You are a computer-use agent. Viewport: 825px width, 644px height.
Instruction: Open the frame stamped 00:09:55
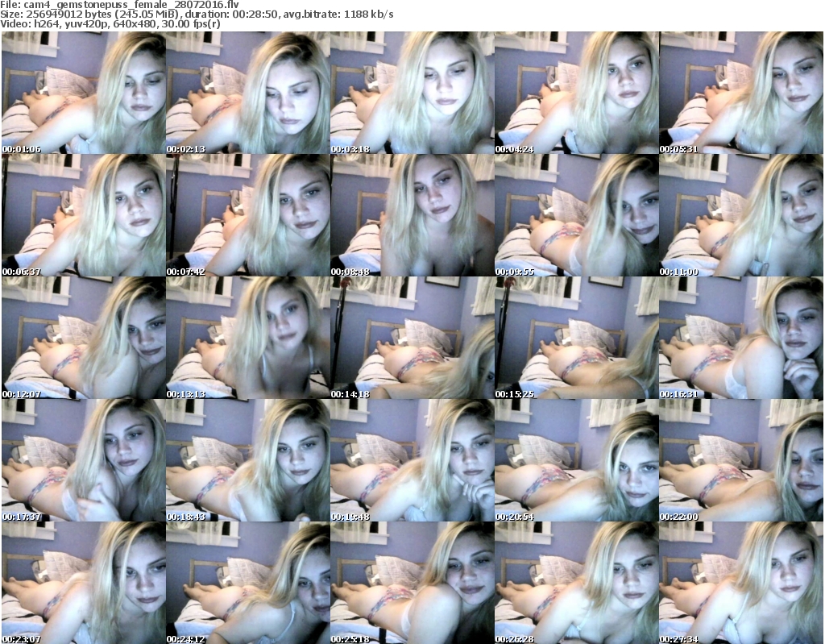[577, 215]
